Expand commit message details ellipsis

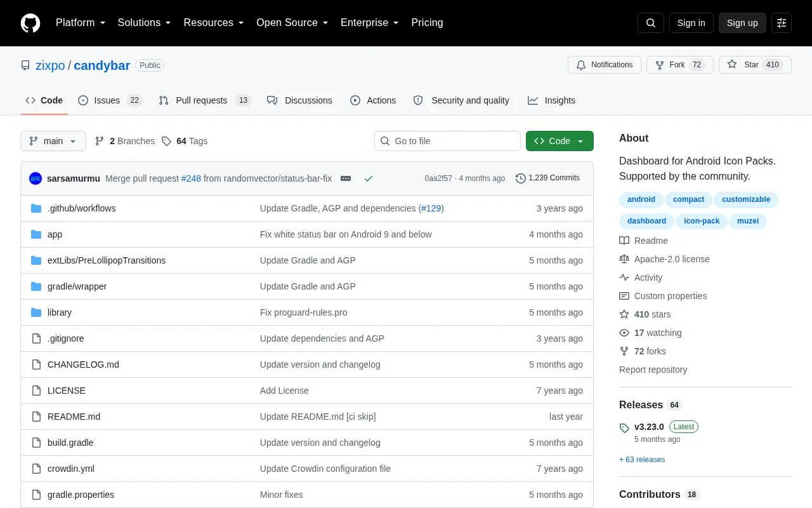pos(346,178)
